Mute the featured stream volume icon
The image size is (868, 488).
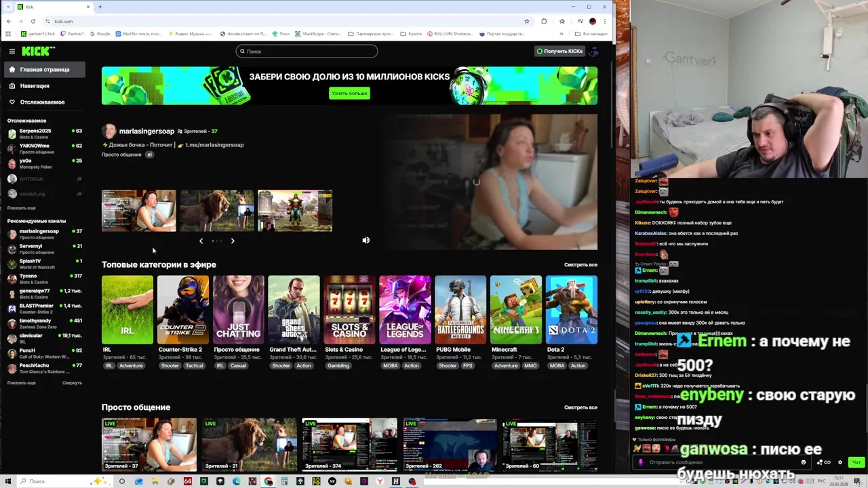tap(366, 240)
